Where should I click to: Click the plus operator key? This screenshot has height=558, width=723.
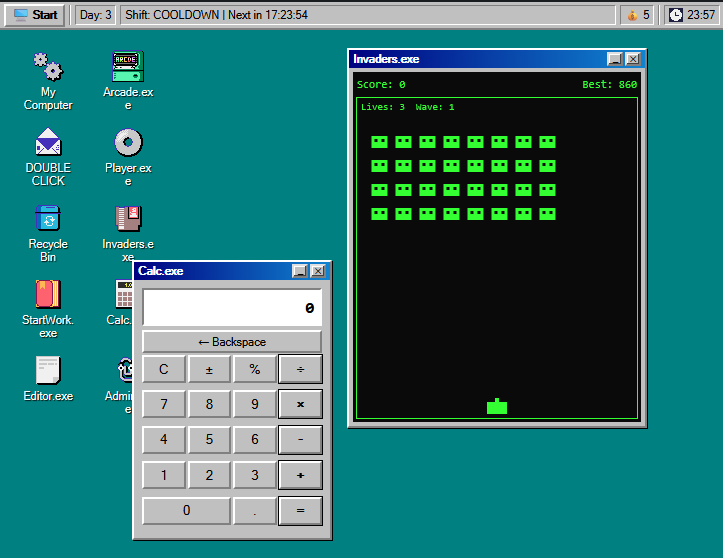pyautogui.click(x=300, y=475)
